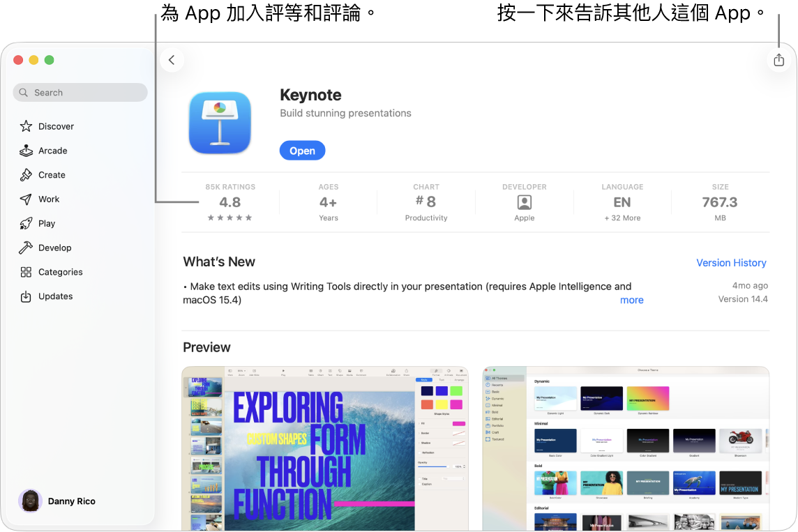This screenshot has height=532, width=798.
Task: Click the Version 14.4 label
Action: (742, 299)
